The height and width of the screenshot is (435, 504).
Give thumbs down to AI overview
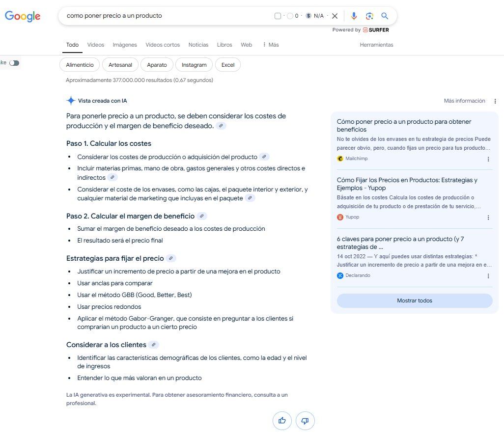click(305, 421)
